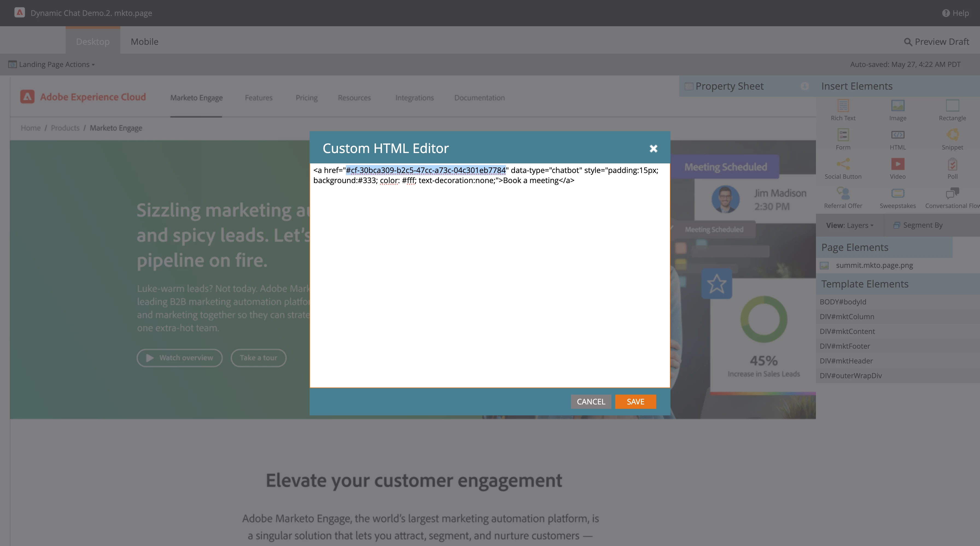Open the Segment By option
Viewport: 980px width, 546px height.
click(918, 225)
